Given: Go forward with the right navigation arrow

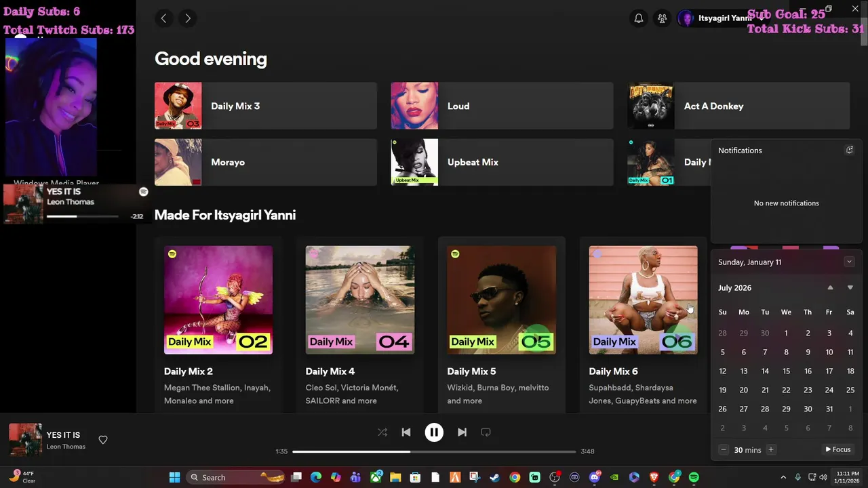Looking at the screenshot, I should [188, 18].
